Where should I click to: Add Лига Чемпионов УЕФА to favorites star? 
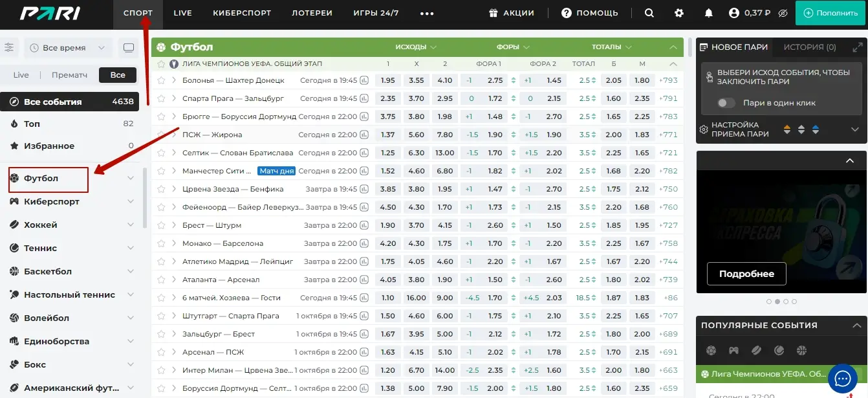162,64
